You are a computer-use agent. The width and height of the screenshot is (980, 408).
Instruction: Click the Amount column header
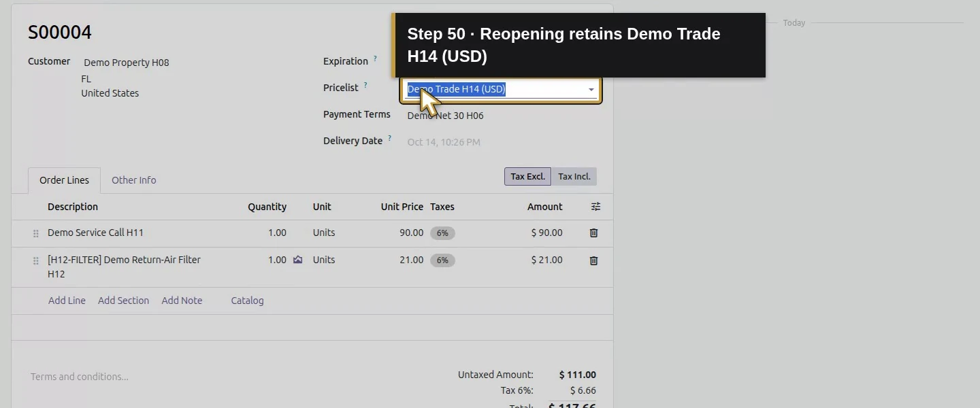pyautogui.click(x=544, y=207)
